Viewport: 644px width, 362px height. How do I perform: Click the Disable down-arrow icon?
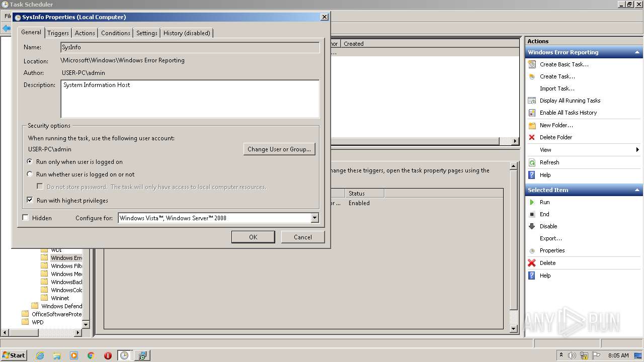532,226
